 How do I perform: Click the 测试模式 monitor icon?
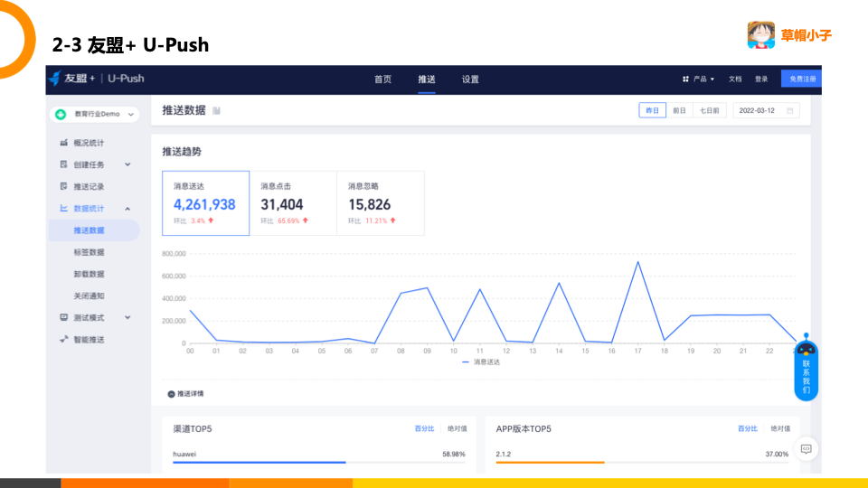pos(63,317)
